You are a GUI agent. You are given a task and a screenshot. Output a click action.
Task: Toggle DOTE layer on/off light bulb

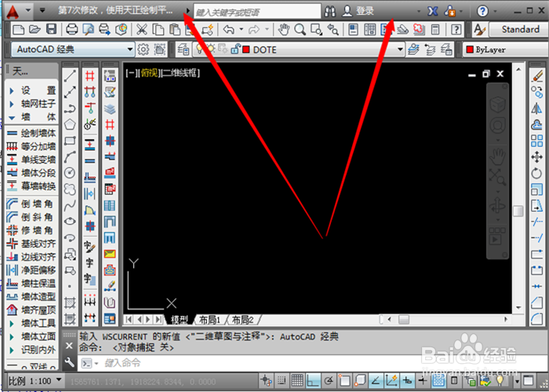click(199, 49)
